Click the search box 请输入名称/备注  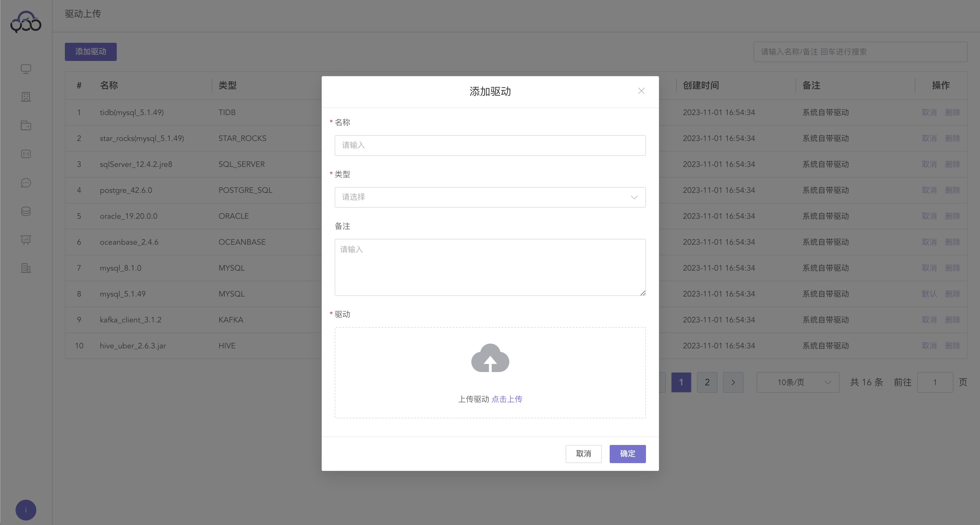click(861, 52)
